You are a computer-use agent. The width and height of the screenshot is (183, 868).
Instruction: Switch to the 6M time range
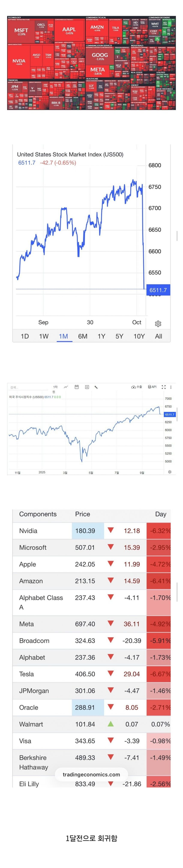coord(82,336)
